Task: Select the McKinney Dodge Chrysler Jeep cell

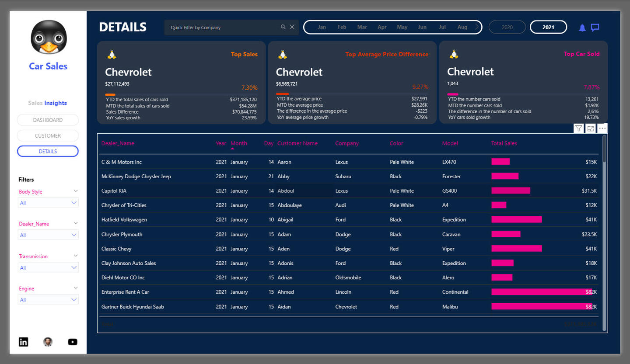Action: pyautogui.click(x=136, y=177)
